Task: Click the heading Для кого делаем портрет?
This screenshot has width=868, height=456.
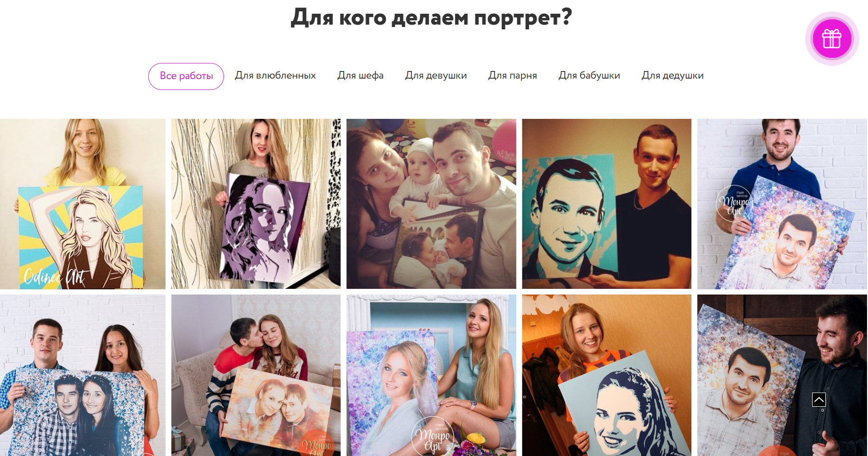Action: 431,18
